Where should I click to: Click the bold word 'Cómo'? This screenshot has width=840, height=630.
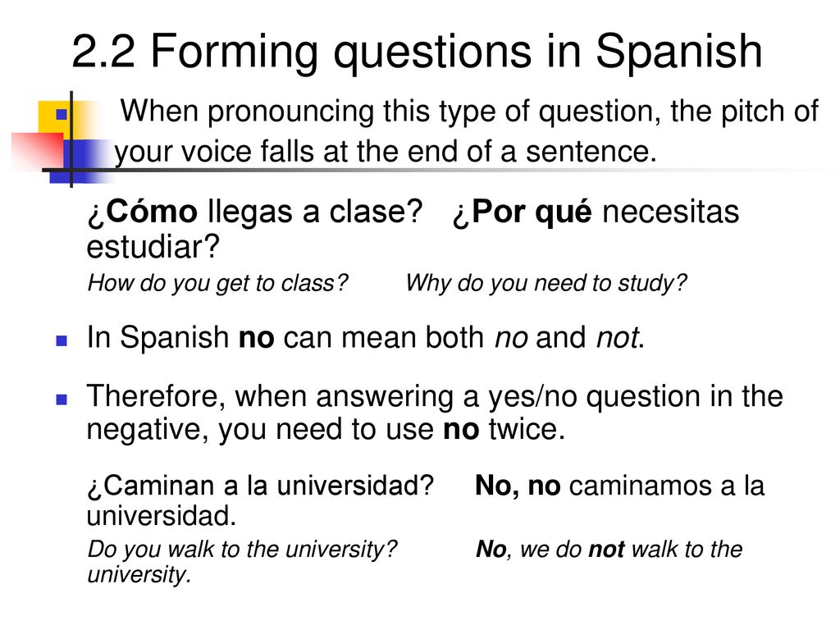(151, 212)
